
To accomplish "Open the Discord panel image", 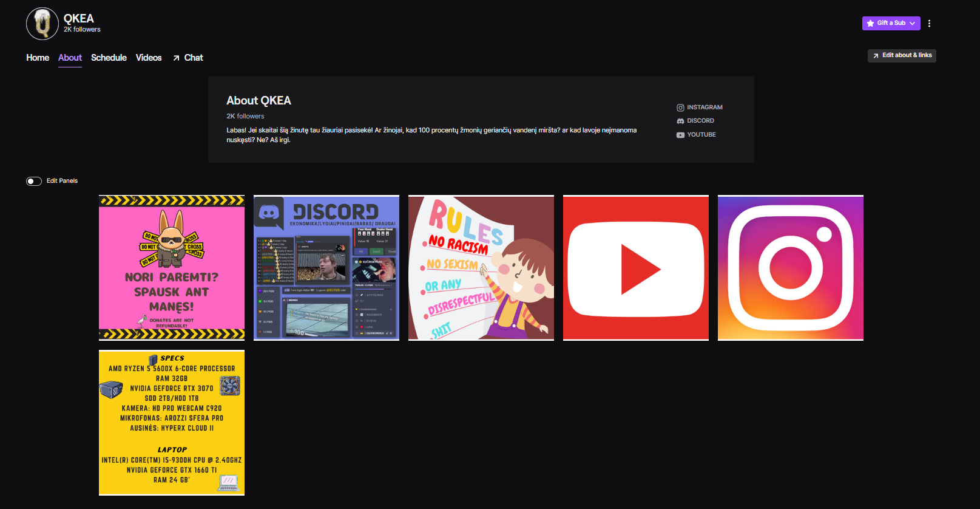I will click(x=326, y=268).
